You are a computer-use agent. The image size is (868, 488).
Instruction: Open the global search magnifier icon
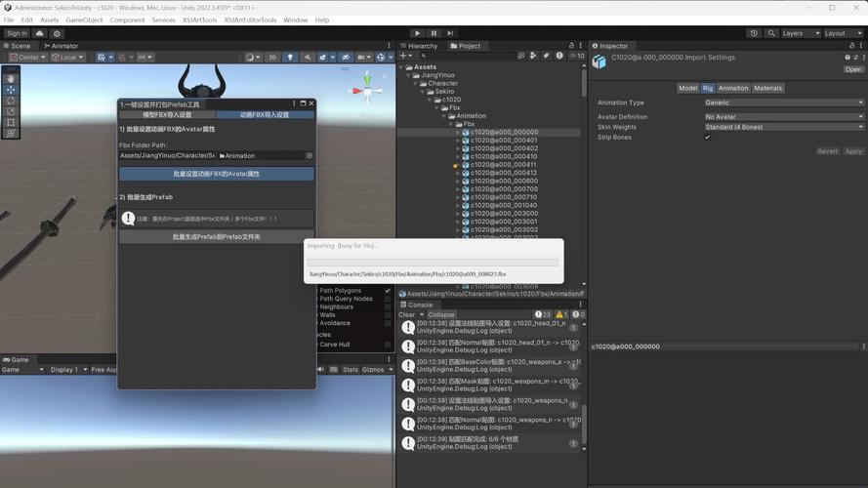[x=771, y=33]
